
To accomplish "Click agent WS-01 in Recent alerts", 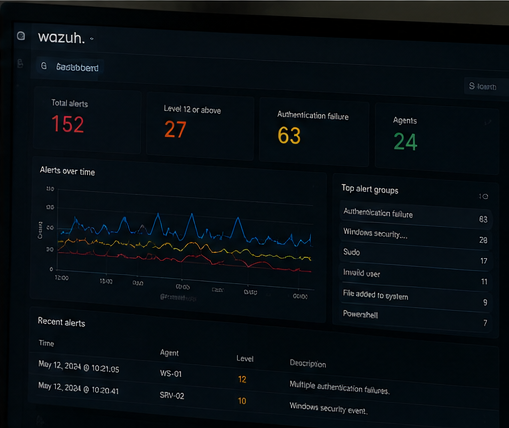I will tap(171, 373).
